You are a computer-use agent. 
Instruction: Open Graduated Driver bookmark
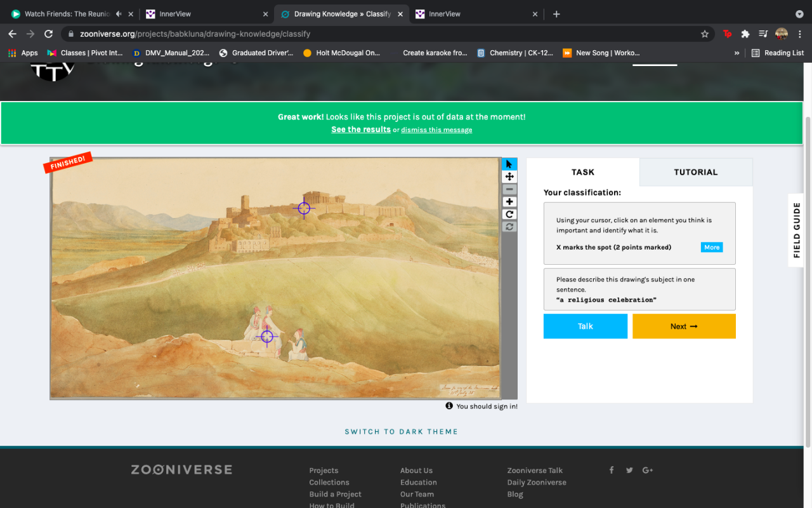256,53
